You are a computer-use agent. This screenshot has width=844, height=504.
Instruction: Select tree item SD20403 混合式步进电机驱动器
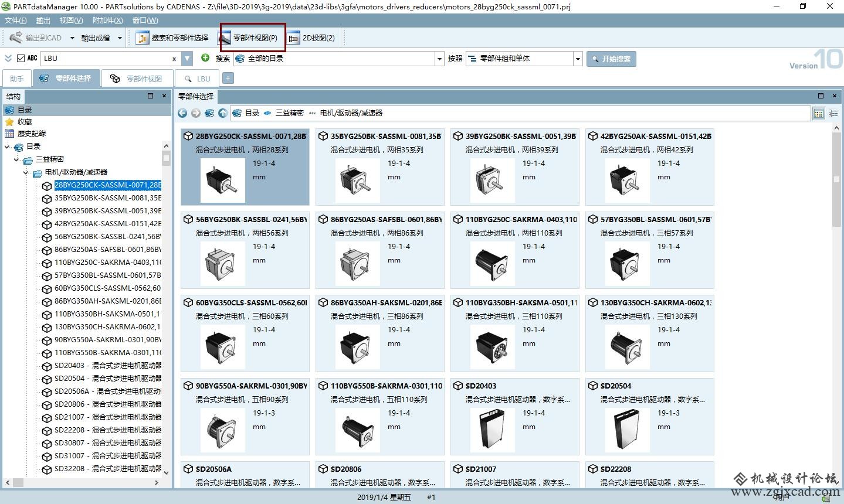click(x=107, y=366)
